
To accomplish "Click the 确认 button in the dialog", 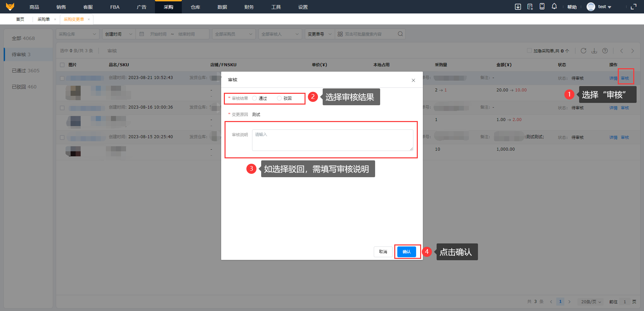I will pos(407,252).
